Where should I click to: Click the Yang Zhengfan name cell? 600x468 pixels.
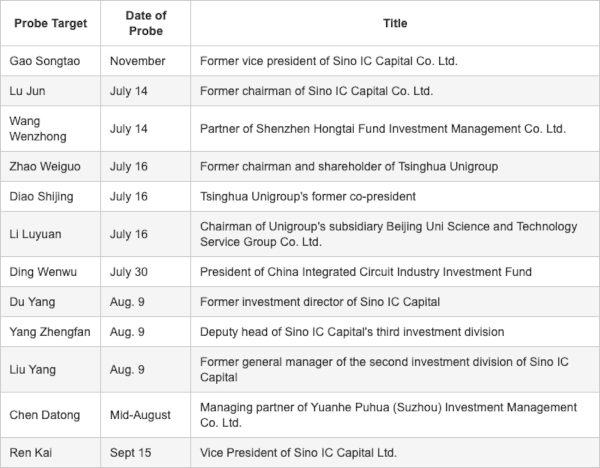coord(49,331)
